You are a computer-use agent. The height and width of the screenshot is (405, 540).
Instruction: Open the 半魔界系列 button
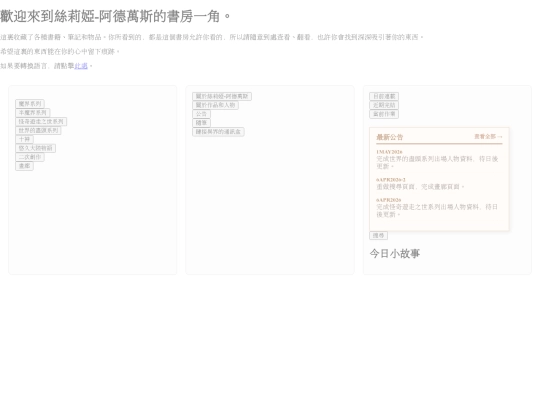pyautogui.click(x=33, y=113)
